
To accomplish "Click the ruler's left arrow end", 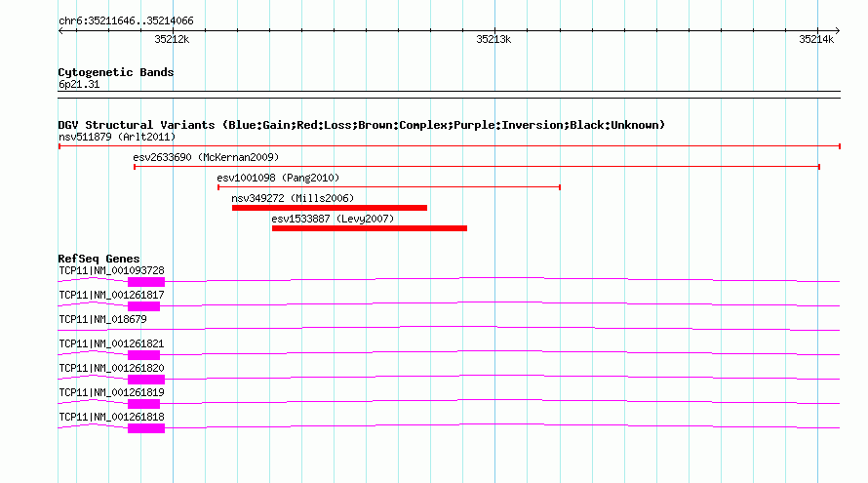I will tap(60, 31).
